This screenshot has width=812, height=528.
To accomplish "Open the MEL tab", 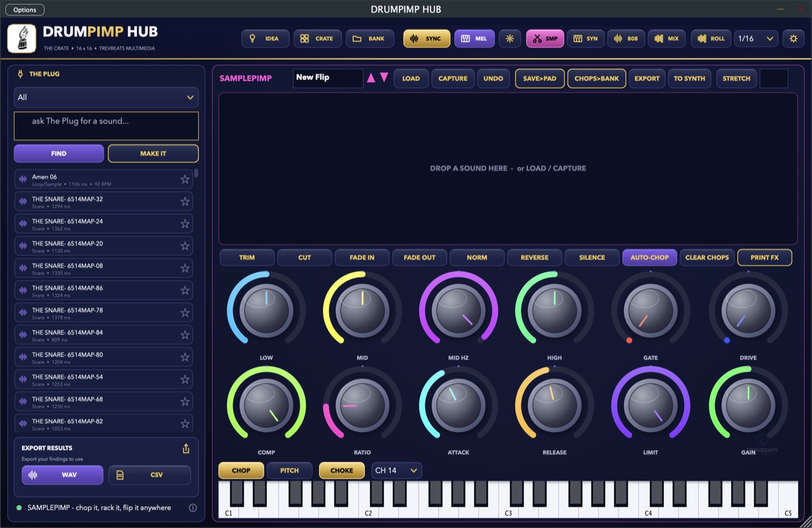I will 474,39.
